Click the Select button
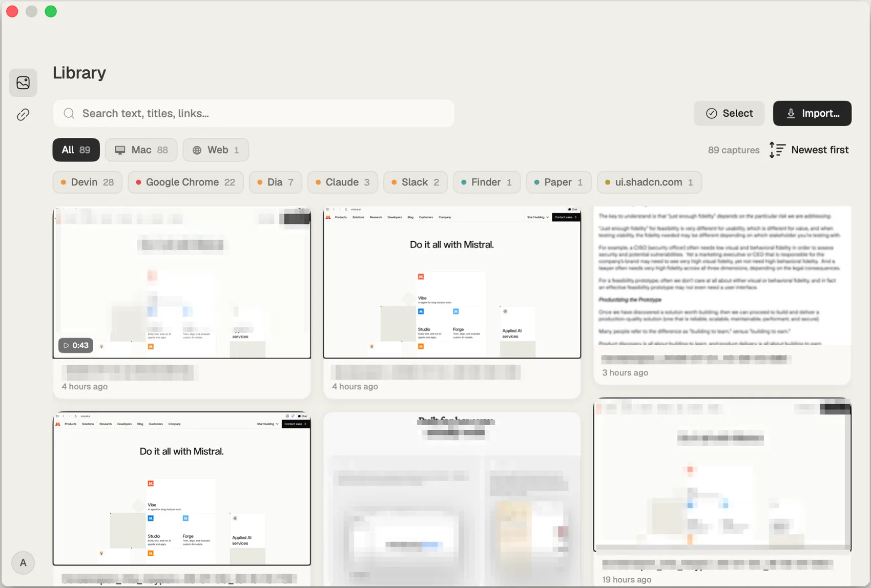The height and width of the screenshot is (588, 871). point(729,113)
